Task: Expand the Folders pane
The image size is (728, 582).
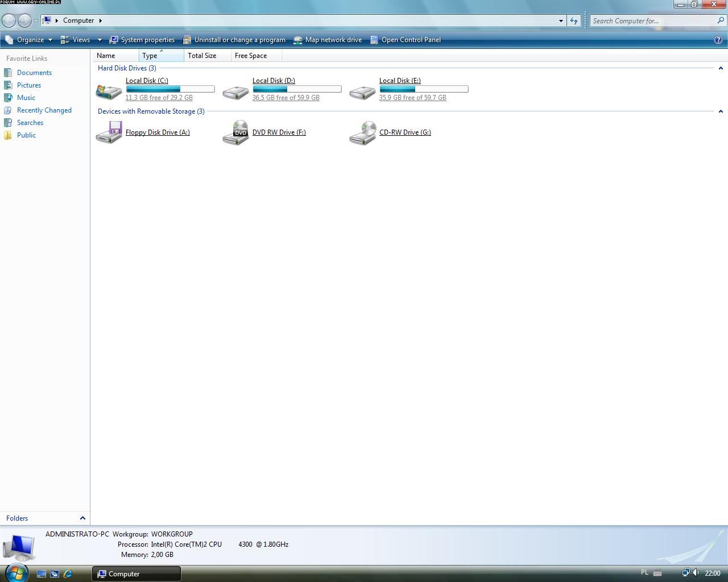Action: pyautogui.click(x=82, y=518)
